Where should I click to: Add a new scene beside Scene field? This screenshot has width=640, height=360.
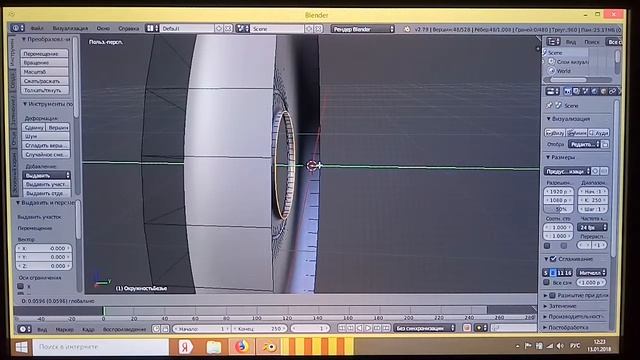click(x=309, y=29)
